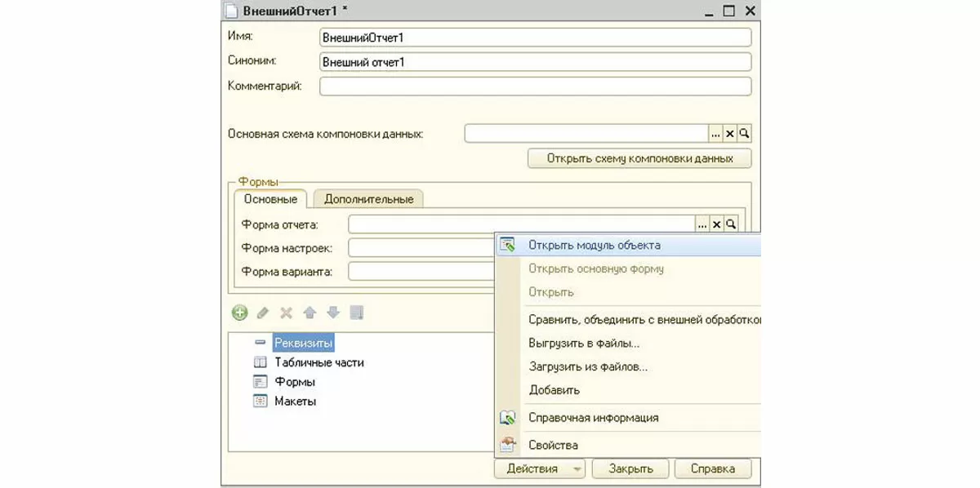Image resolution: width=980 pixels, height=488 pixels.
Task: Move item down with the down arrow icon
Action: tap(332, 313)
